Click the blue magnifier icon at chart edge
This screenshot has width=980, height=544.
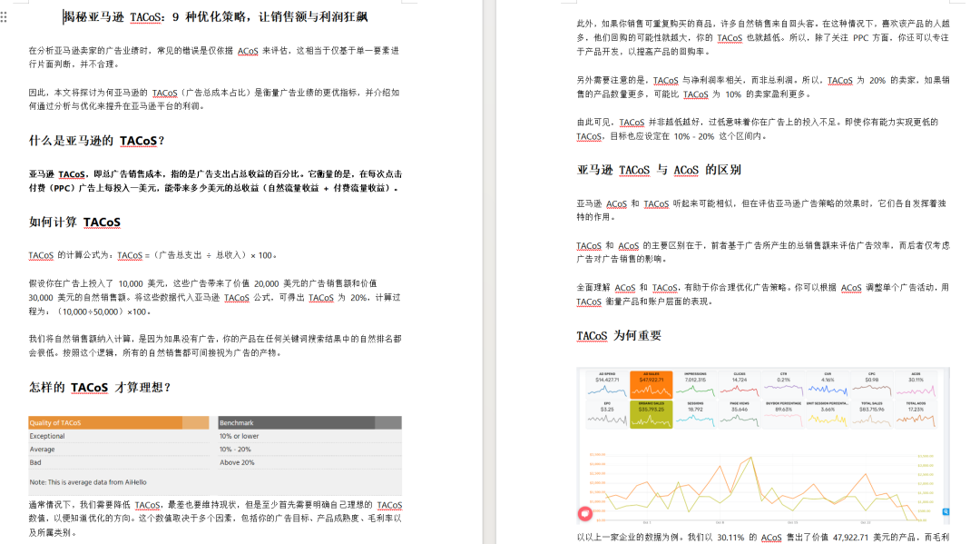pyautogui.click(x=946, y=512)
